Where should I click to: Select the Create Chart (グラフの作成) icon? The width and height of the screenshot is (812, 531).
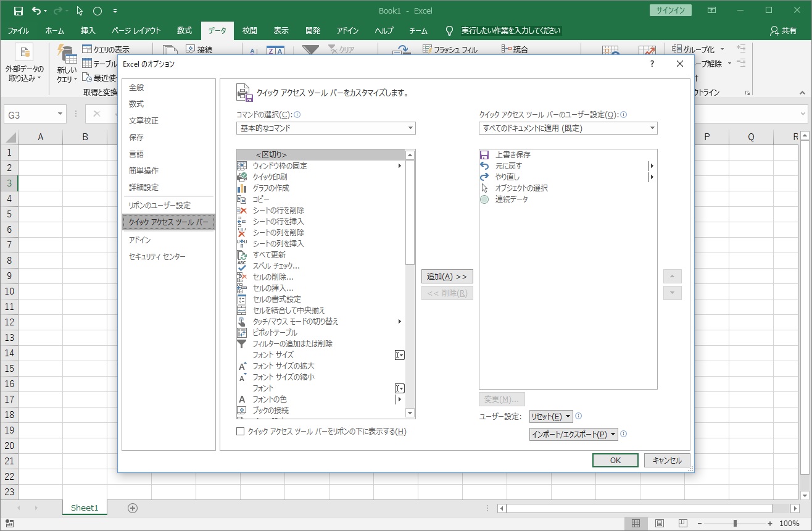point(242,188)
